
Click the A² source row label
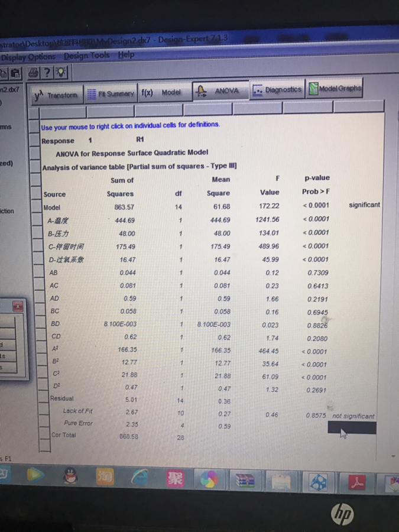pos(55,349)
